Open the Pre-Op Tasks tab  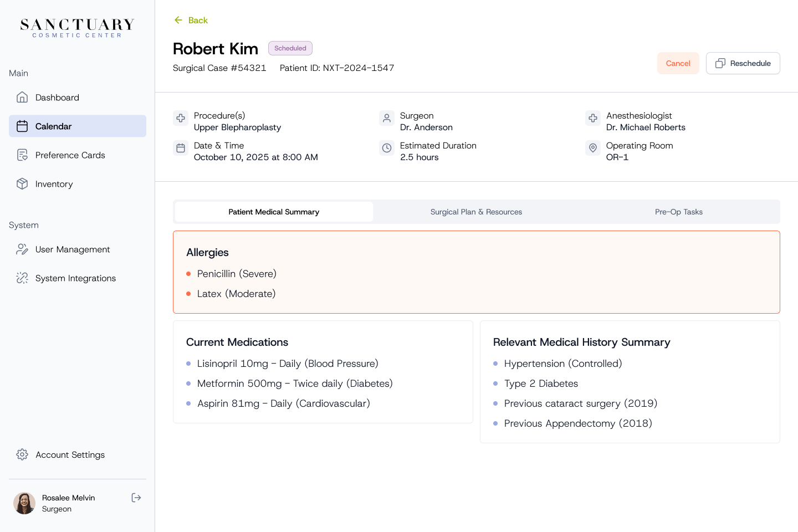679,212
